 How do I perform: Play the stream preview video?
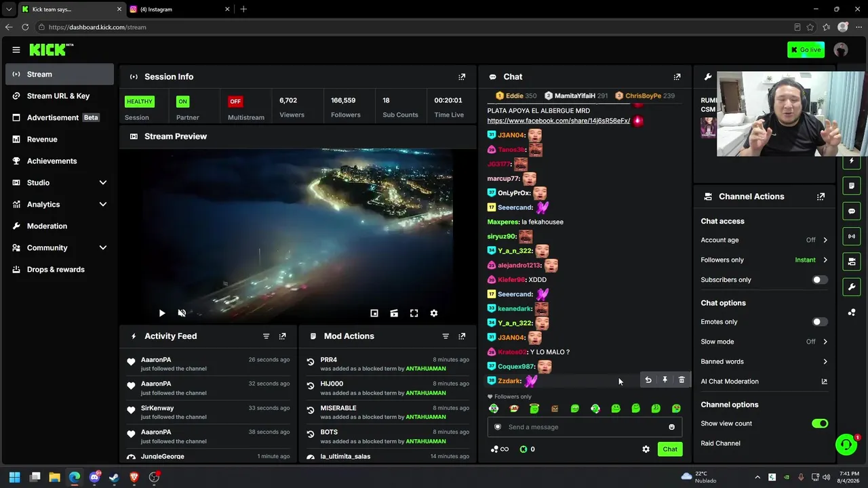point(161,313)
